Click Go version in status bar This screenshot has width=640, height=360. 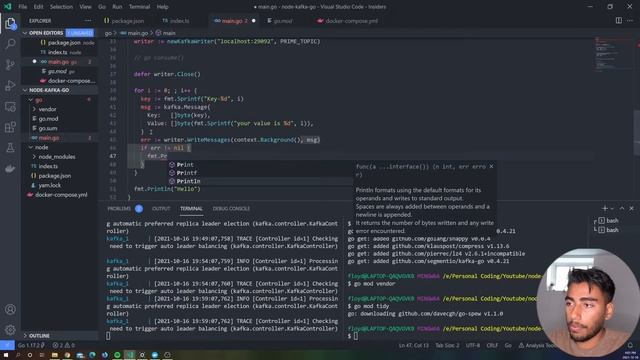pos(31,345)
